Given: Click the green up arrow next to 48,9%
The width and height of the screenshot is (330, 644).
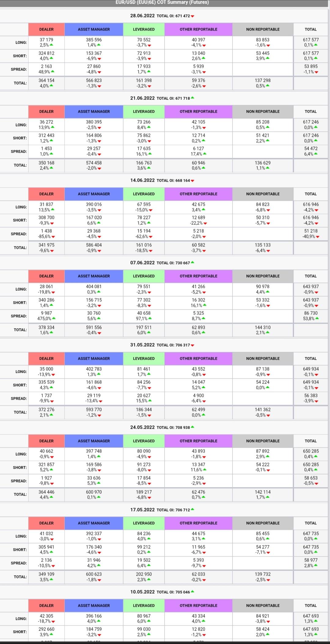Looking at the screenshot, I should tap(53, 71).
